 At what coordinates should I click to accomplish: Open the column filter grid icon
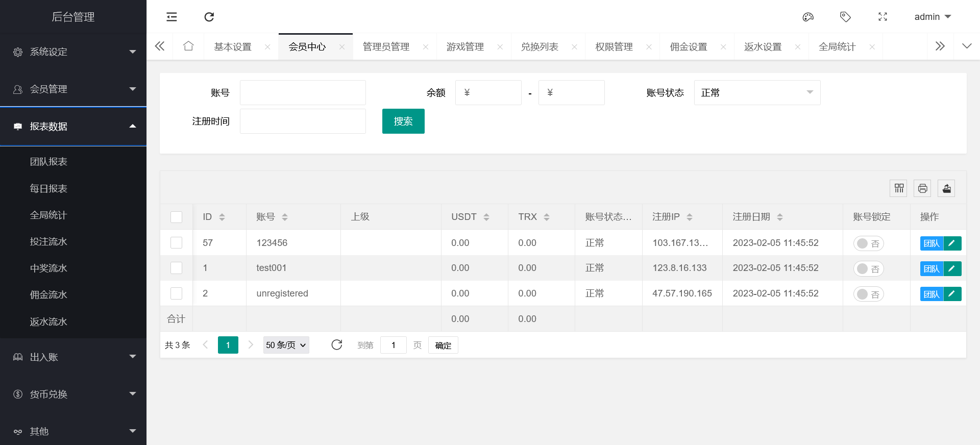pos(898,188)
